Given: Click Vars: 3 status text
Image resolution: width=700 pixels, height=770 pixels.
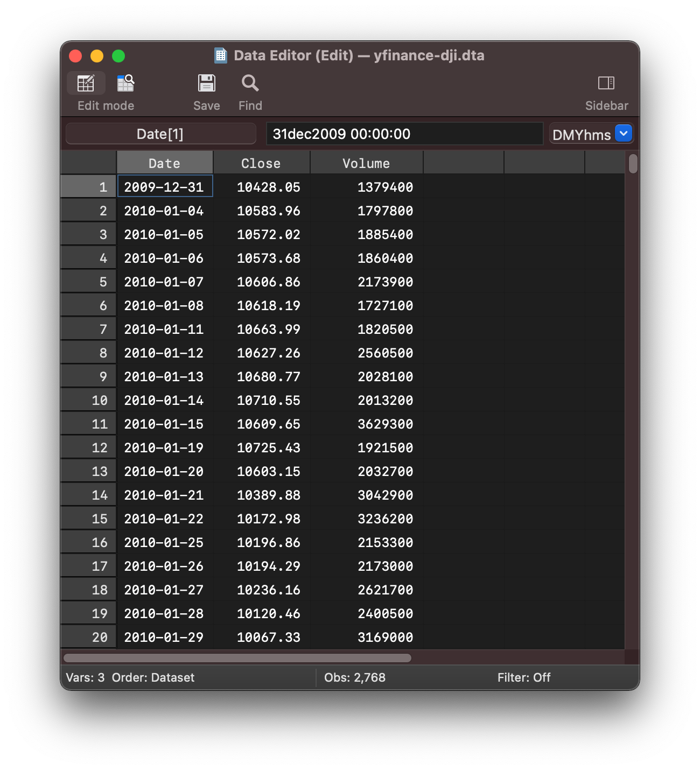Looking at the screenshot, I should pyautogui.click(x=85, y=677).
